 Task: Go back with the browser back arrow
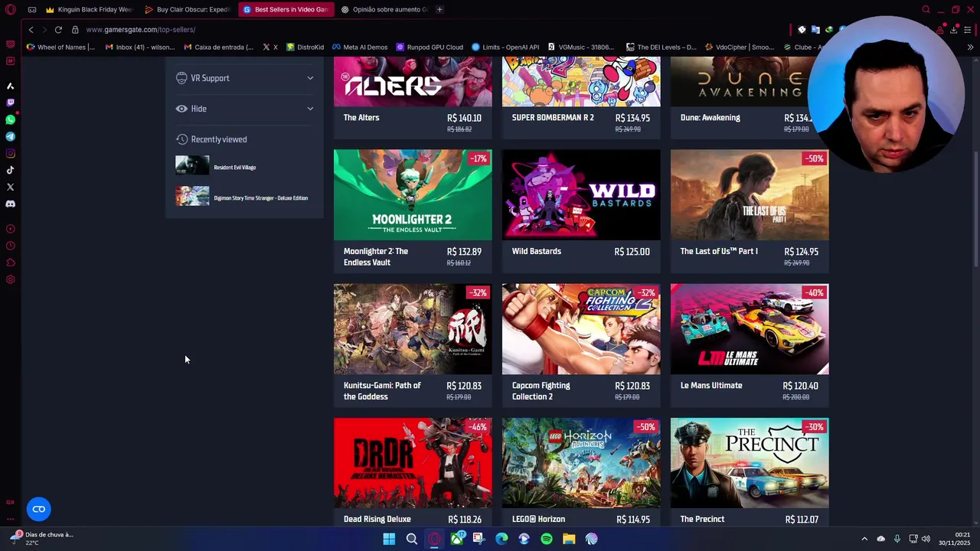coord(31,29)
